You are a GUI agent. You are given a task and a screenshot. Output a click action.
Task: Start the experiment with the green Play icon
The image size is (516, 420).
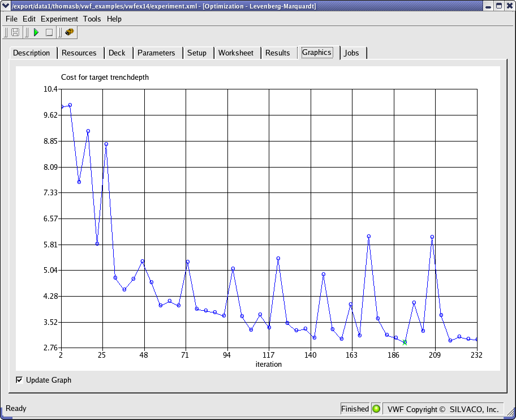(36, 32)
